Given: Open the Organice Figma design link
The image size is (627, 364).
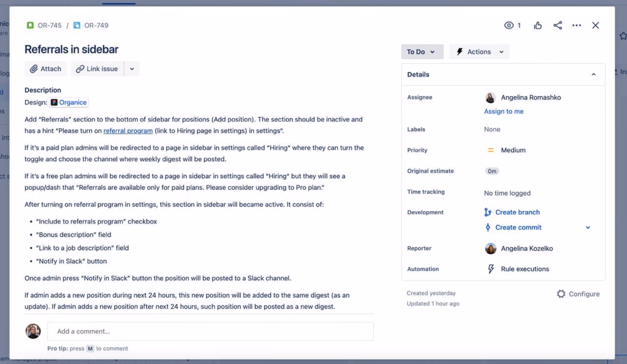Looking at the screenshot, I should pyautogui.click(x=69, y=102).
